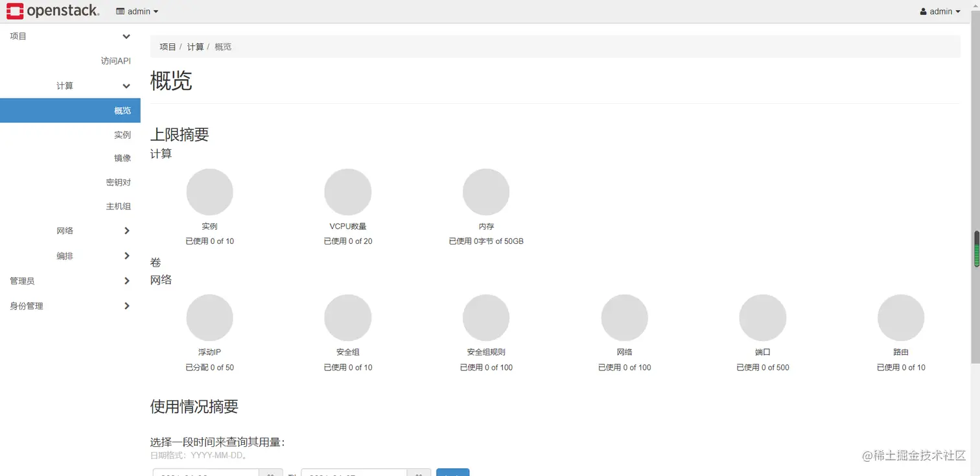Screen dimensions: 980x476
Task: Open the admin user menu at top right
Action: coord(940,12)
